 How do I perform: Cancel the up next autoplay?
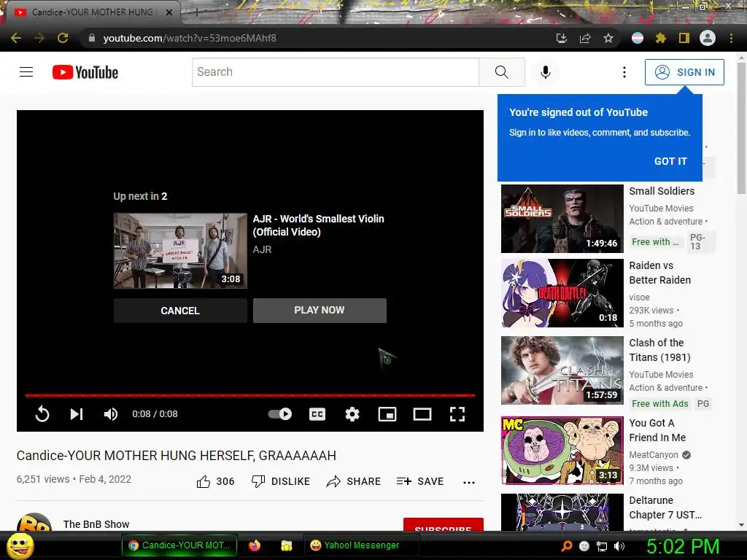click(180, 311)
